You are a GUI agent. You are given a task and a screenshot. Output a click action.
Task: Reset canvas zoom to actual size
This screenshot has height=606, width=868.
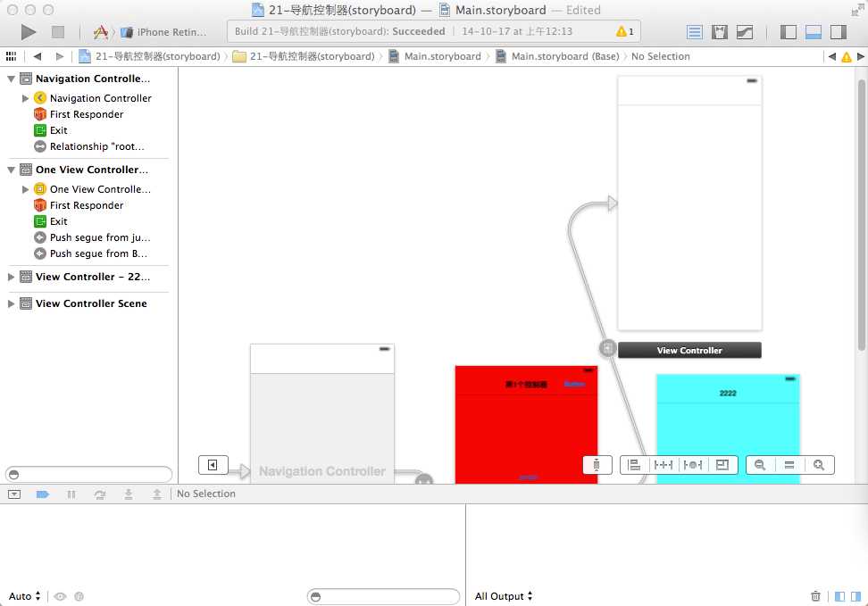point(789,465)
